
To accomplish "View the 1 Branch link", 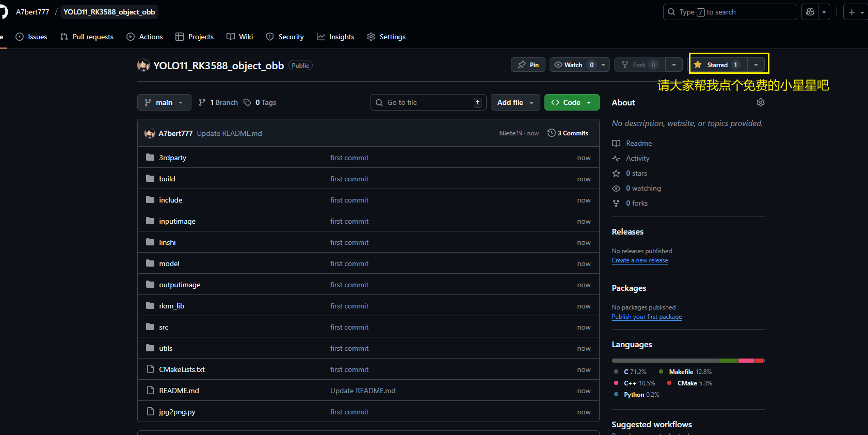I will [218, 102].
